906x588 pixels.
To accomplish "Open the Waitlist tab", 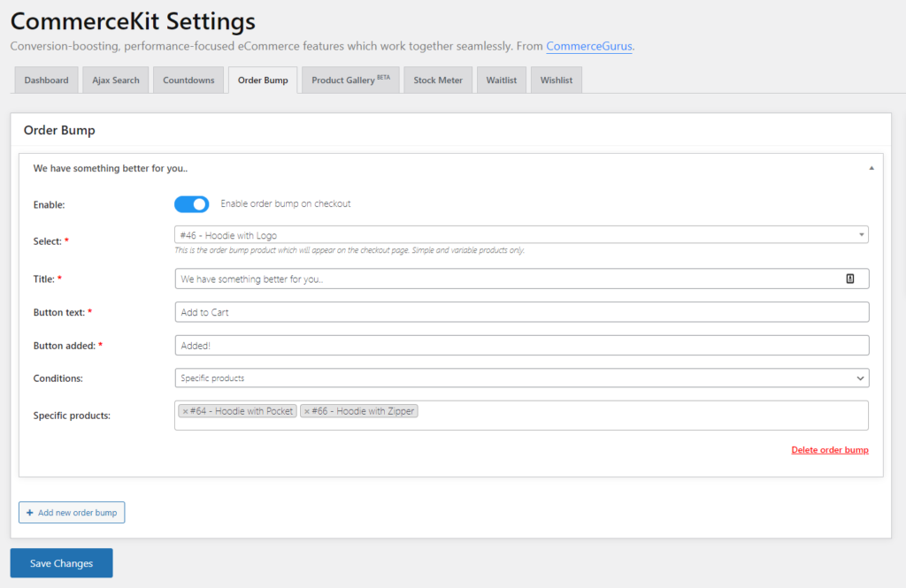I will coord(502,80).
